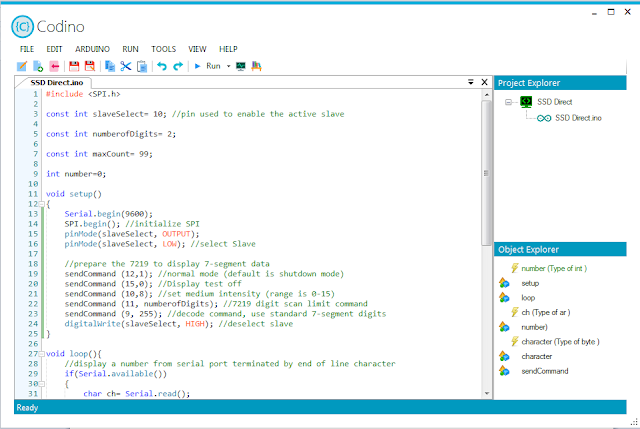Select ch (Type of ar) entry
640x429 pixels.
click(x=546, y=312)
